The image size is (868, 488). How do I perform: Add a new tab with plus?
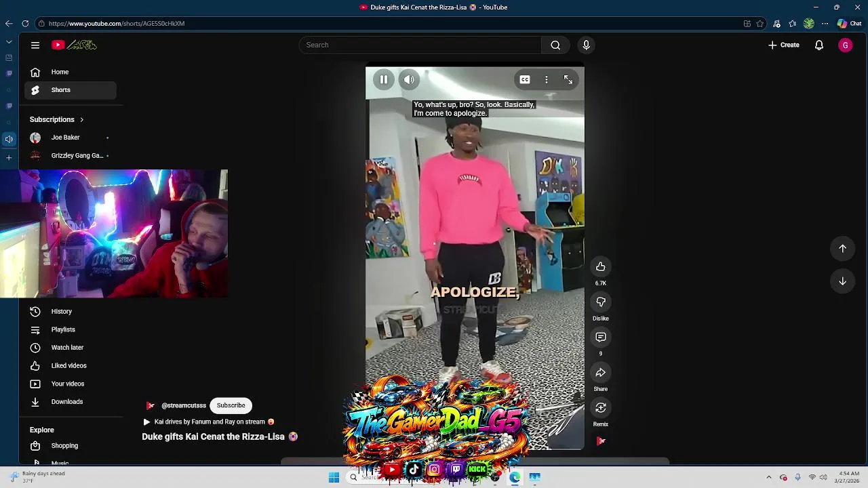click(9, 157)
